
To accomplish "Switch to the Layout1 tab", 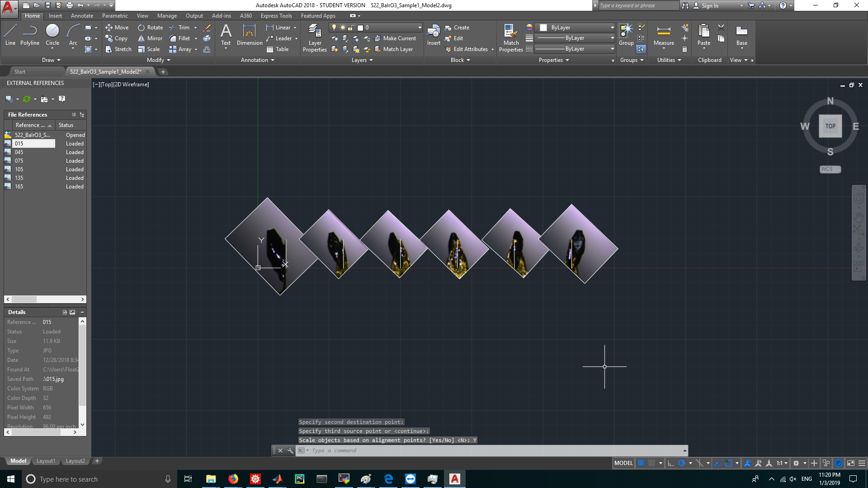I will (x=46, y=461).
